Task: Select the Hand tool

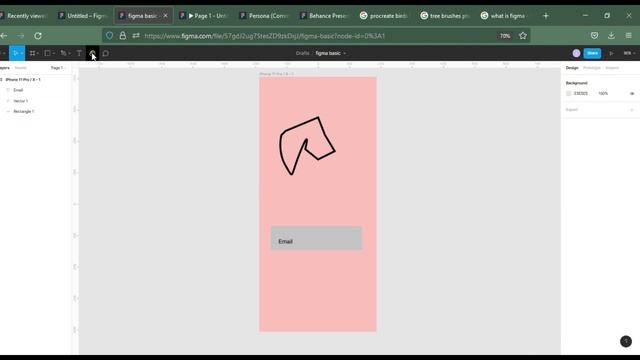Action: pyautogui.click(x=92, y=53)
